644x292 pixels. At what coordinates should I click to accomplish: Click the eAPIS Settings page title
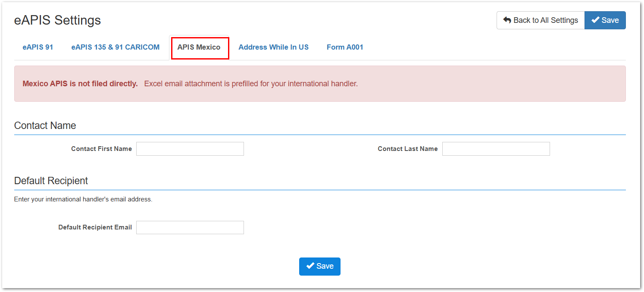pyautogui.click(x=57, y=20)
